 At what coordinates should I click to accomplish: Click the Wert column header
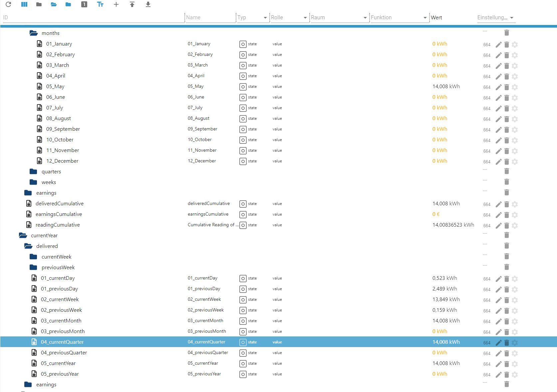click(436, 18)
